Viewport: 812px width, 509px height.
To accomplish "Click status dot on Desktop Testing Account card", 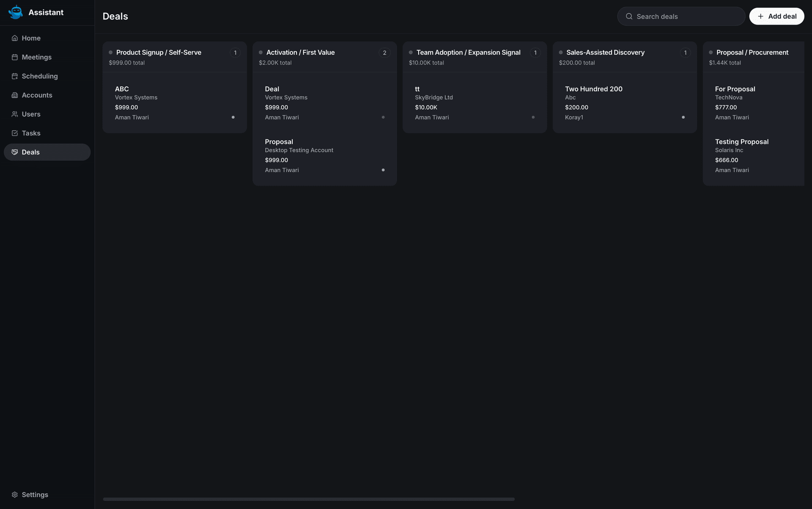I will [x=383, y=170].
